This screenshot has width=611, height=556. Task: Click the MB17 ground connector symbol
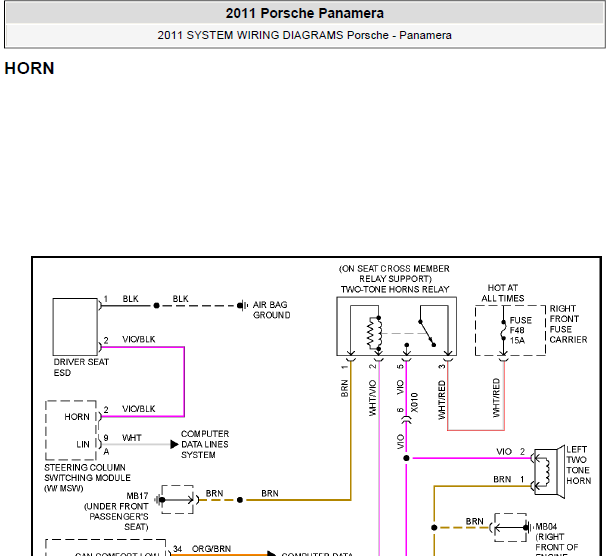coord(177,500)
